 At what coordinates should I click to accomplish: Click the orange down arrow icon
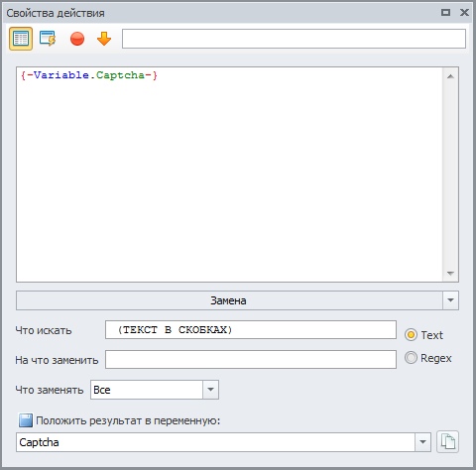[104, 39]
